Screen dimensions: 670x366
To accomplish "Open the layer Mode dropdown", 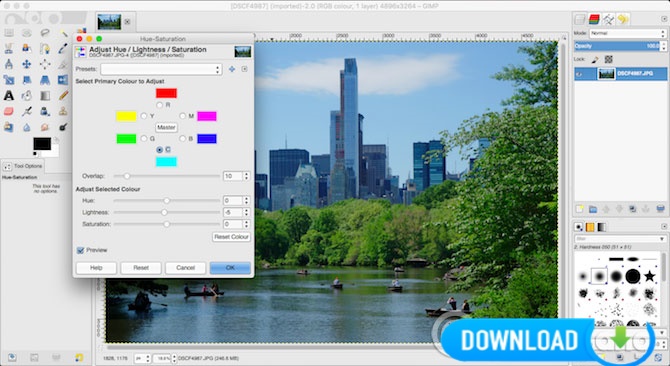I will (628, 33).
